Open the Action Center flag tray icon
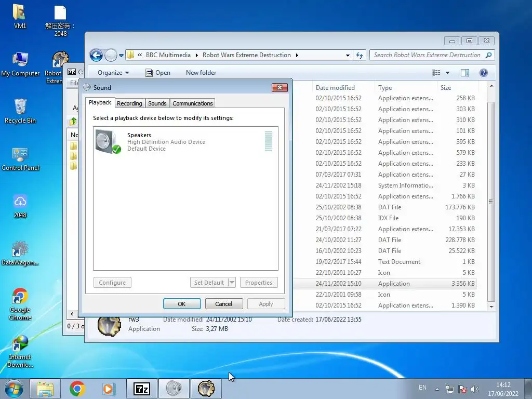 coord(462,389)
